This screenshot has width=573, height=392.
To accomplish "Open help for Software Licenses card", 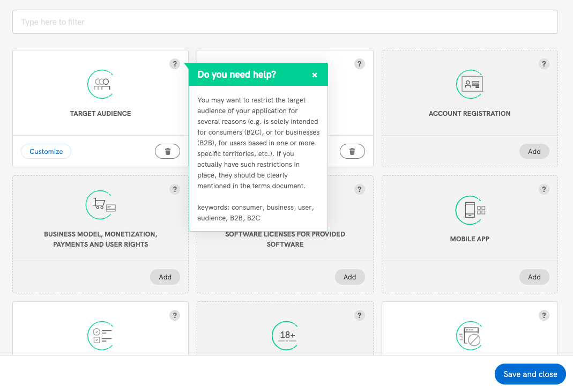I will [359, 189].
